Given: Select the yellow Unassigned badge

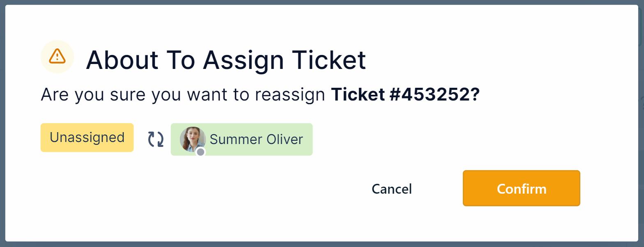Looking at the screenshot, I should pyautogui.click(x=87, y=137).
